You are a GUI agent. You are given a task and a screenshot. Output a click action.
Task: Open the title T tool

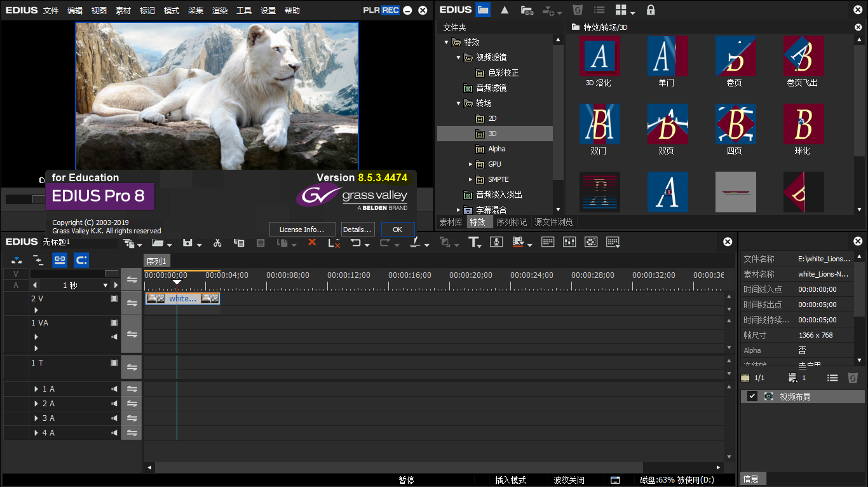tap(473, 242)
